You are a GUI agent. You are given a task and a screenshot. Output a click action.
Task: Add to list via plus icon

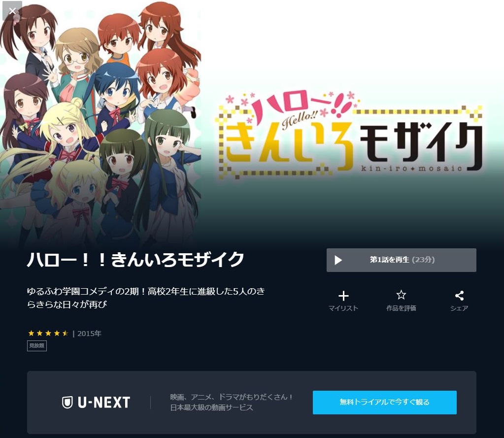click(x=343, y=296)
